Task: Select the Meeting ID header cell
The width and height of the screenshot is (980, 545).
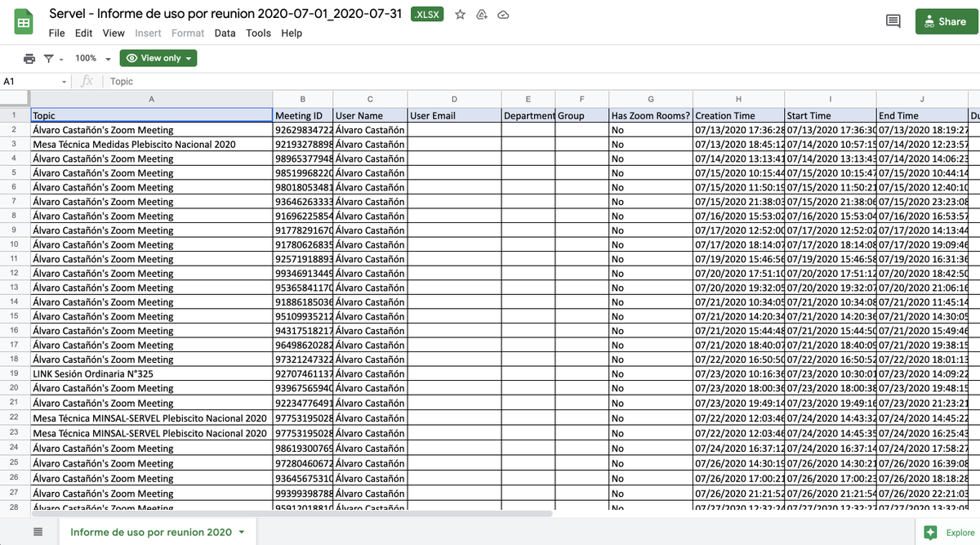Action: pos(303,115)
